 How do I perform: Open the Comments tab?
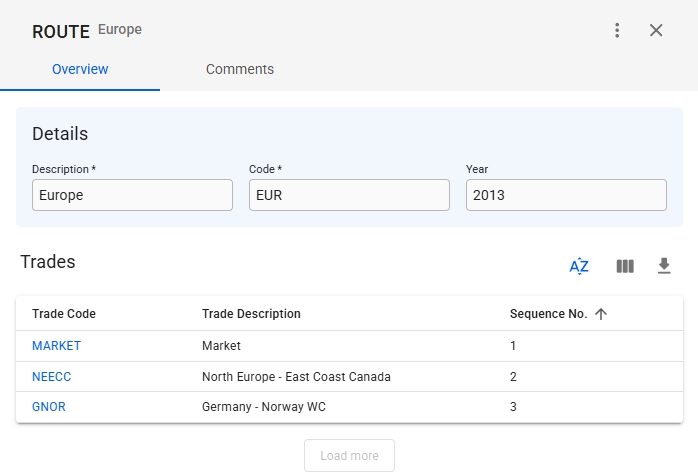[x=240, y=69]
